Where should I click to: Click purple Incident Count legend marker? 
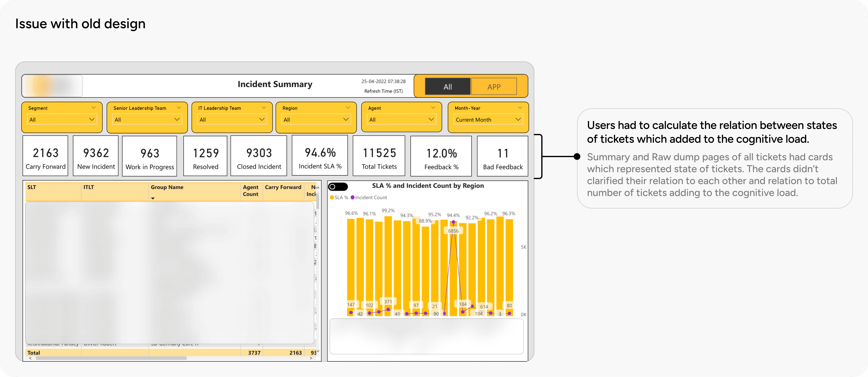tap(352, 197)
